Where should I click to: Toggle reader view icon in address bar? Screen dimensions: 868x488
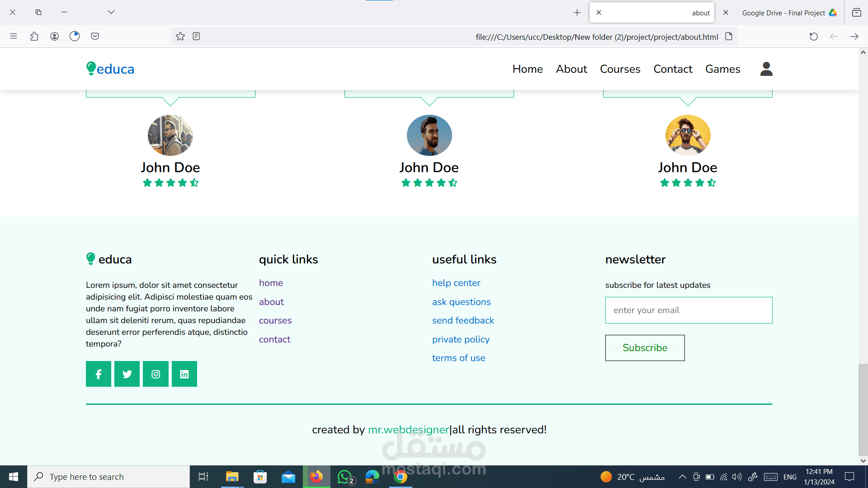[196, 37]
